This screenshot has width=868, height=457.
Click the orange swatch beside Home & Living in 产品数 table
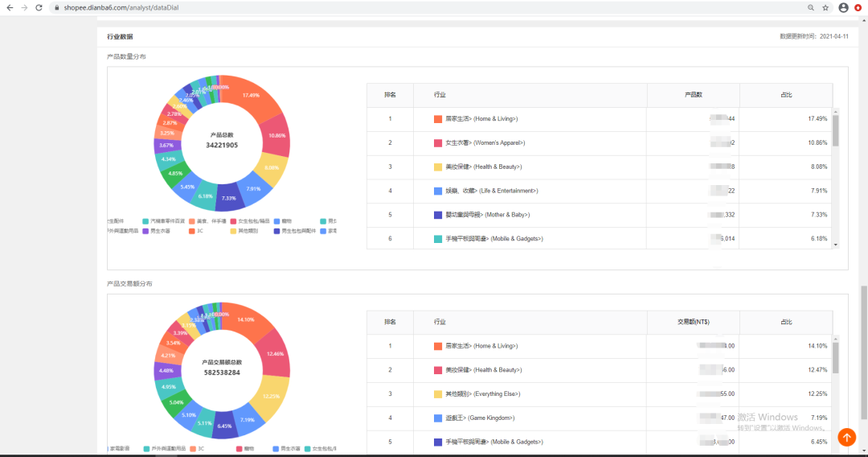(x=438, y=119)
